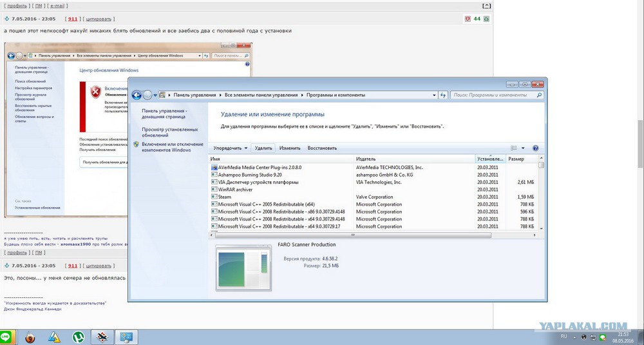Click the LINE icon in taskbar
The image size is (644, 345).
[6, 337]
